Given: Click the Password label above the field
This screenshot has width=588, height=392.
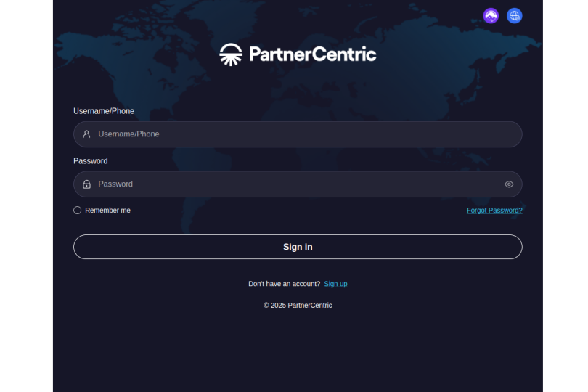Looking at the screenshot, I should 90,161.
